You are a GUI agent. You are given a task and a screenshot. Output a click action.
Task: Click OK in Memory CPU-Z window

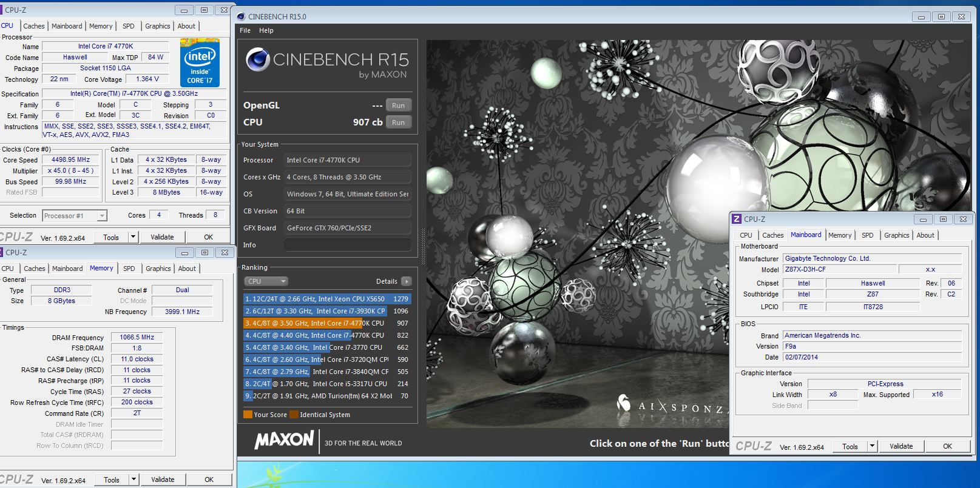pos(209,480)
